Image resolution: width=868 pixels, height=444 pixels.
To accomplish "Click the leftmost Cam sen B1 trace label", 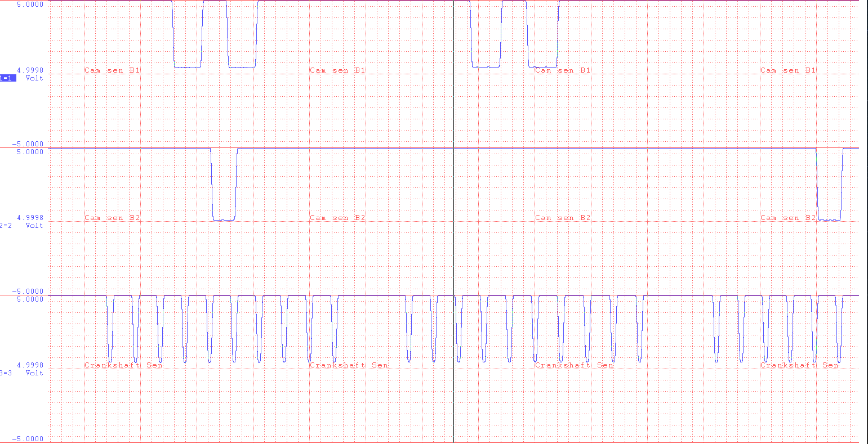I will coord(112,70).
